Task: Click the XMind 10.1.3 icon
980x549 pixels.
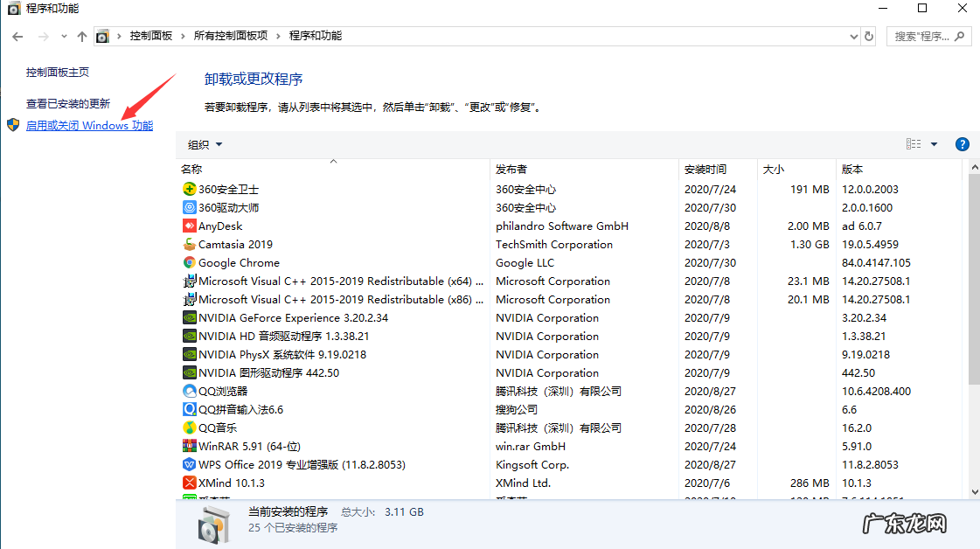Action: point(190,483)
